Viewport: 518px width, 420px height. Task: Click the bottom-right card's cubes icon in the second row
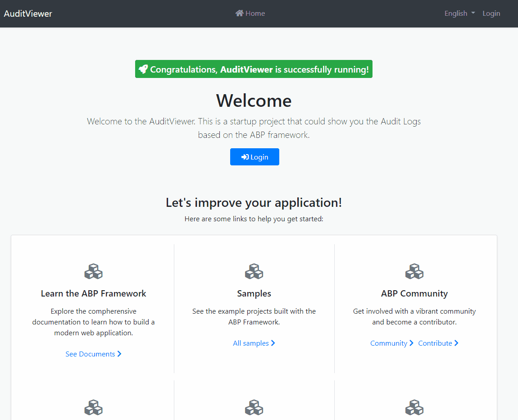pos(414,407)
